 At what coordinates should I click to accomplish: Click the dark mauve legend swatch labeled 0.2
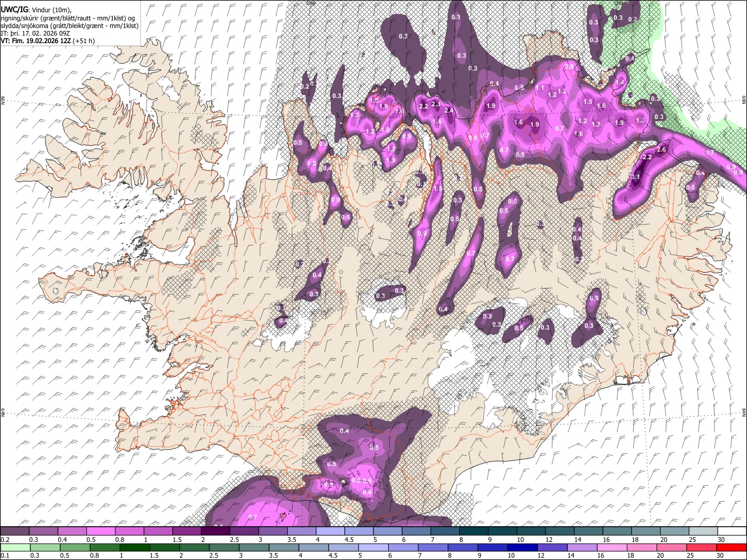coord(15,531)
